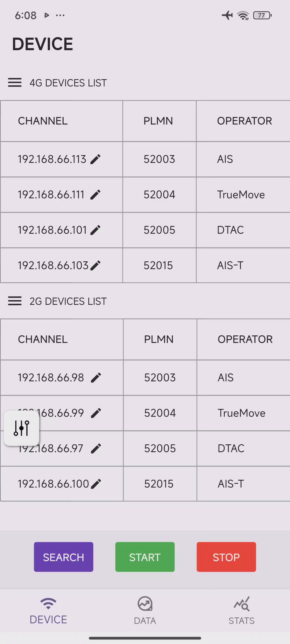Click pencil next to 192.168.66.99
Screen dimensions: 290x644
(x=96, y=413)
